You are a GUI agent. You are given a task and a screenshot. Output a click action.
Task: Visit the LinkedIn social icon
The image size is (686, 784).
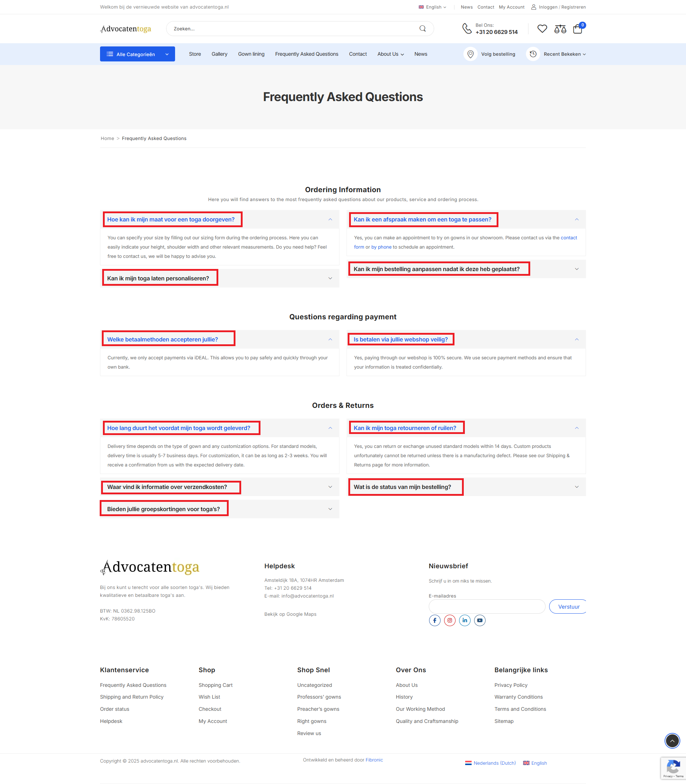pos(464,620)
